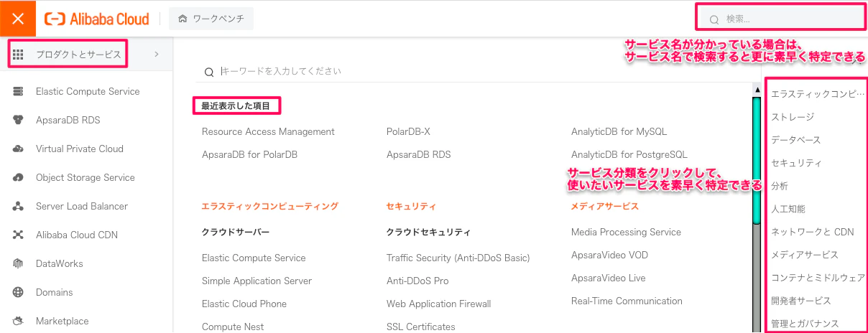Open AnalyticDB for PostgreSQL link

[629, 155]
